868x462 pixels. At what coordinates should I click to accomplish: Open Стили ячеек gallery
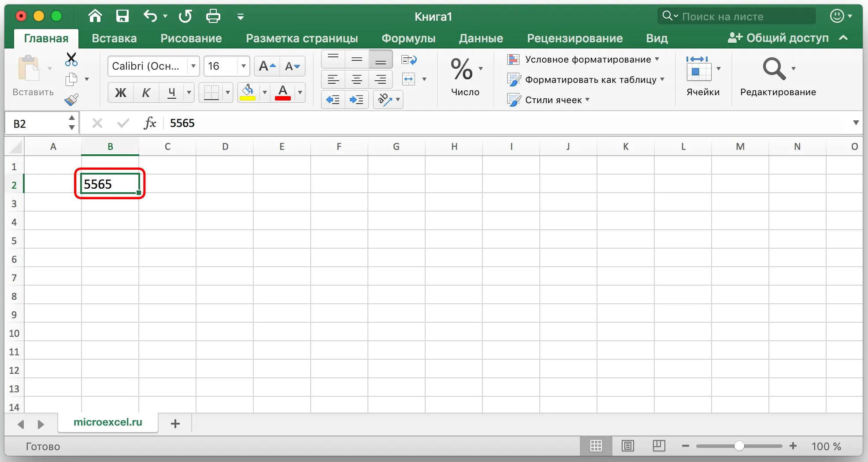point(549,100)
